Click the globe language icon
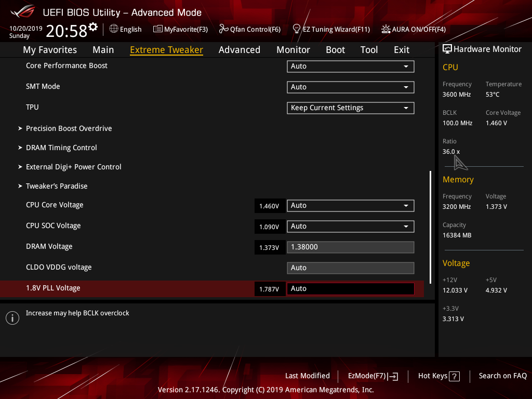Screen dimensions: 532x399 click(114, 29)
